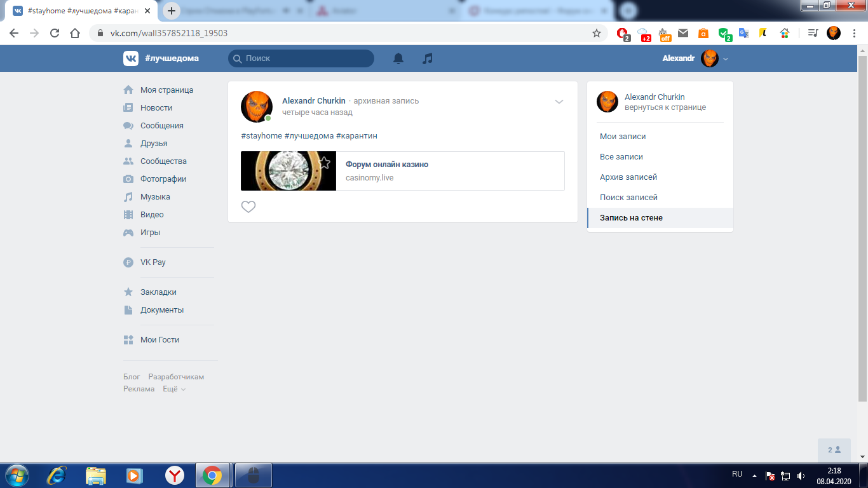The image size is (868, 488).
Task: Open the #stayhome hashtag
Action: 261,136
